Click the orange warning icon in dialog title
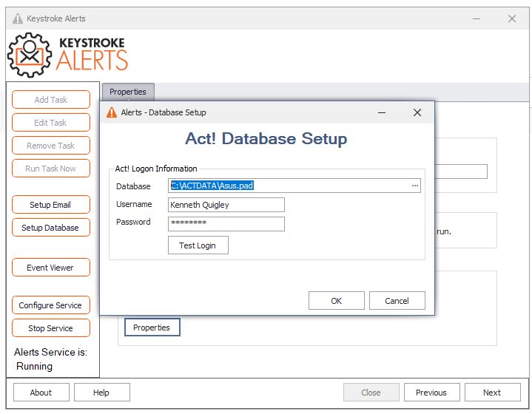Image resolution: width=532 pixels, height=414 pixels. pyautogui.click(x=112, y=112)
